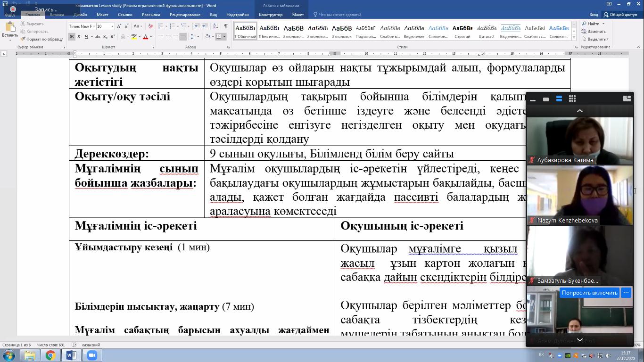Open the Change Case (Аа) dropdown
644x362 pixels.
click(x=138, y=26)
